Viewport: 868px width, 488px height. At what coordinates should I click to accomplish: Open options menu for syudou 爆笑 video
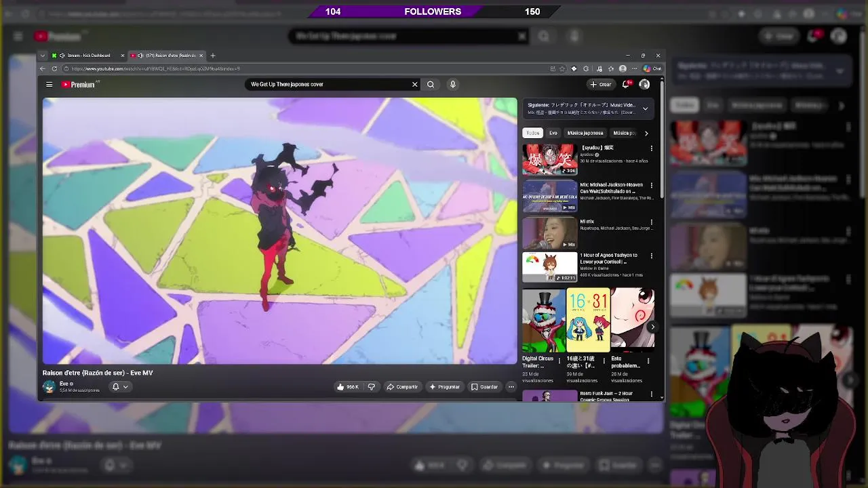click(x=652, y=148)
